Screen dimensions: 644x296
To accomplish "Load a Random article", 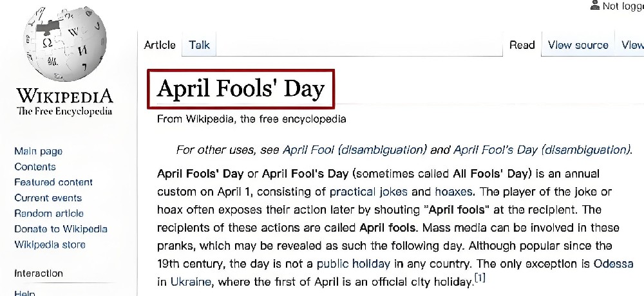I will coord(49,214).
